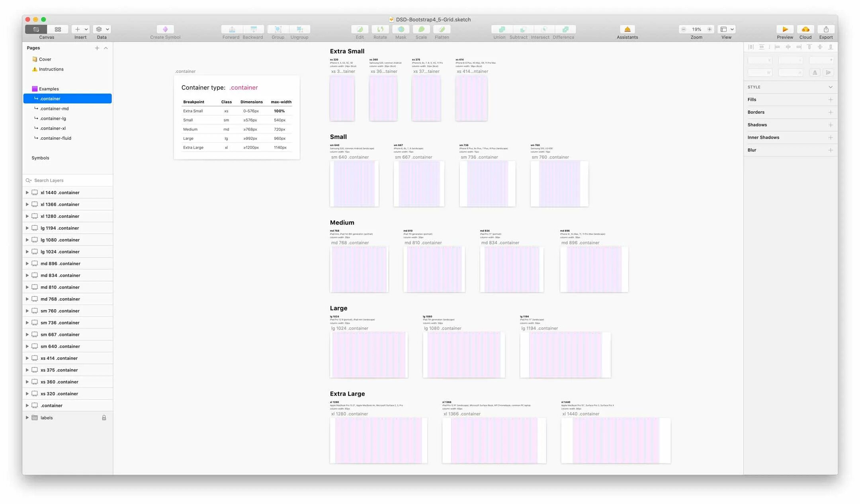Zoom out with the minus stepper
860x504 pixels.
coord(684,29)
